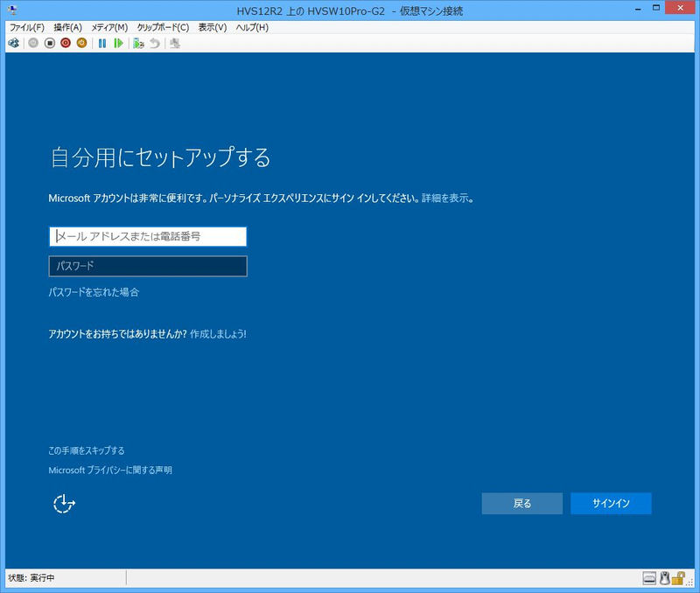Focus the メール アドレスまたは電話番号 field
The image size is (700, 593).
148,236
